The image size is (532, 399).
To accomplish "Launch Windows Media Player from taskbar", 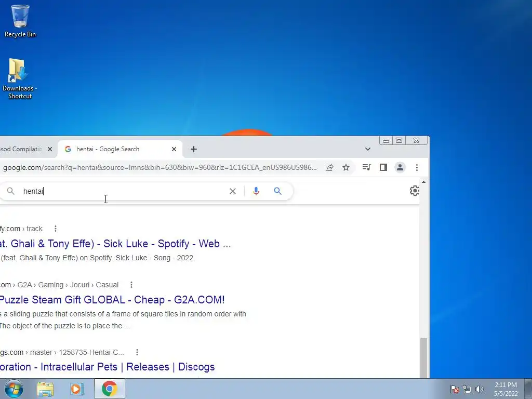I will 77,389.
